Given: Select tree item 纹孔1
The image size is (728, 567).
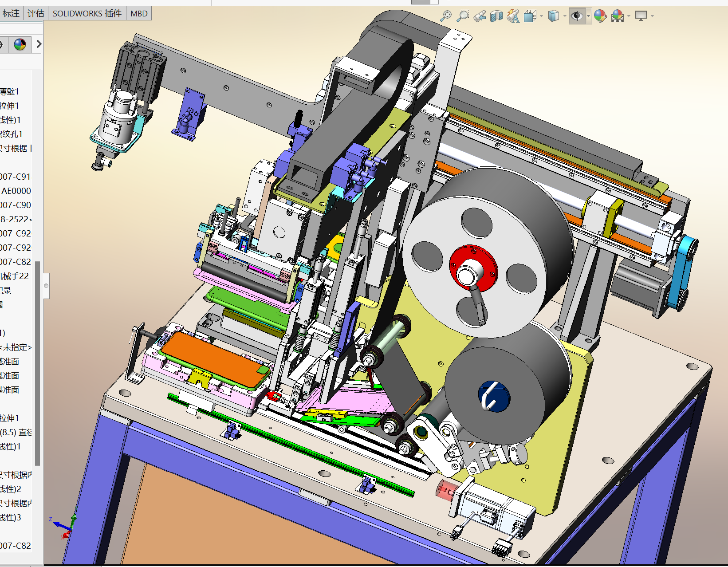Looking at the screenshot, I should click(11, 134).
